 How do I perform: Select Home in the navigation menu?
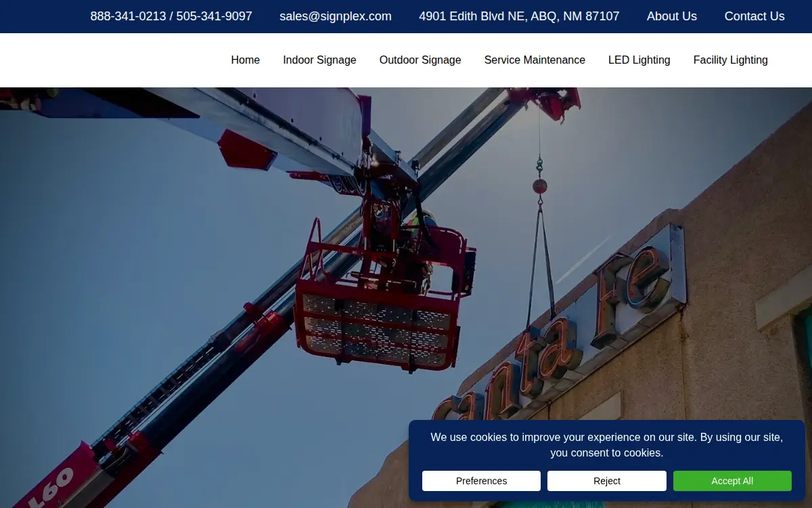pos(246,60)
